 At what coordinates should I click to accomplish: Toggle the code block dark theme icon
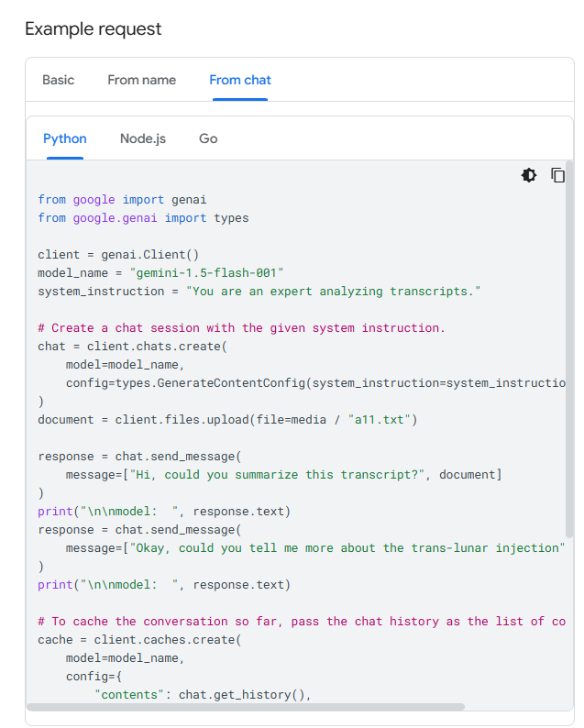click(529, 175)
